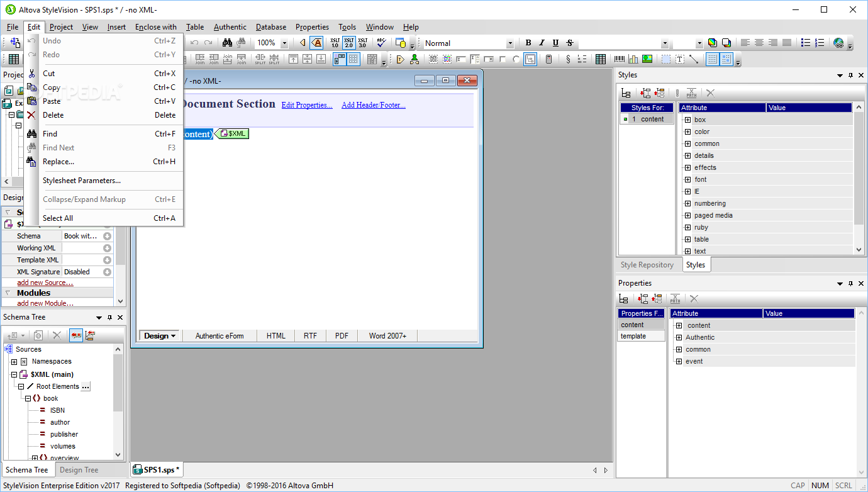868x492 pixels.
Task: Click the align left icon
Action: tap(745, 43)
